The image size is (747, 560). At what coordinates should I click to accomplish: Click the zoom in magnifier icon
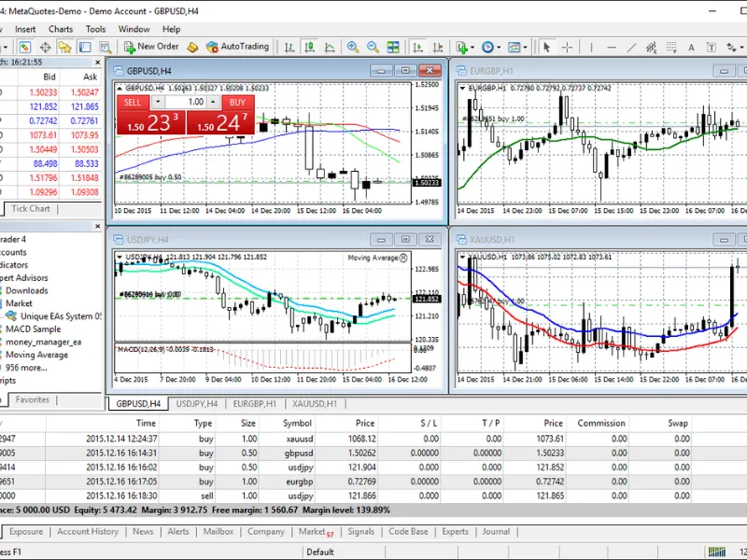353,48
